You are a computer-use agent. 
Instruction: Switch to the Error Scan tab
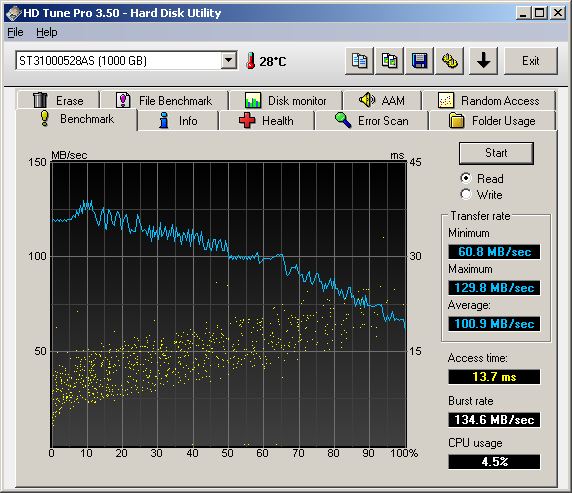pos(372,121)
